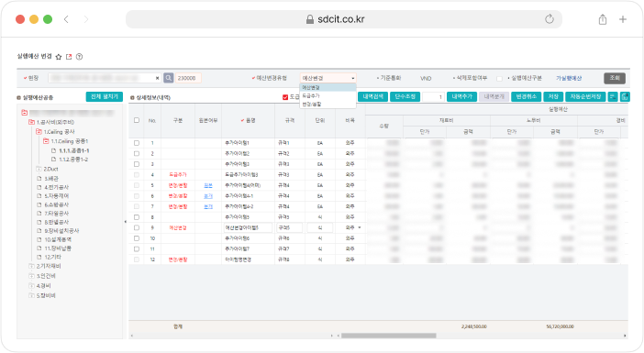Uncheck the red 도급 checkbox above the grid
Image resolution: width=644 pixels, height=353 pixels.
pyautogui.click(x=285, y=97)
